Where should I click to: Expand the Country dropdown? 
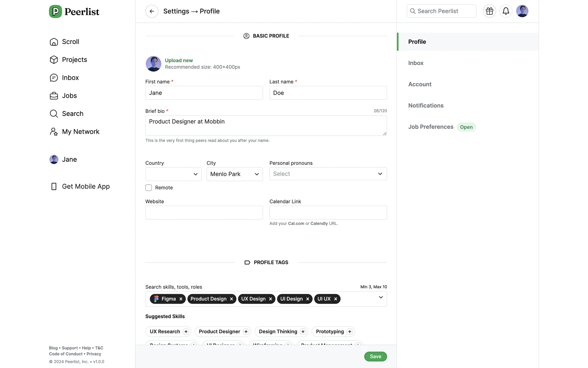coord(173,174)
